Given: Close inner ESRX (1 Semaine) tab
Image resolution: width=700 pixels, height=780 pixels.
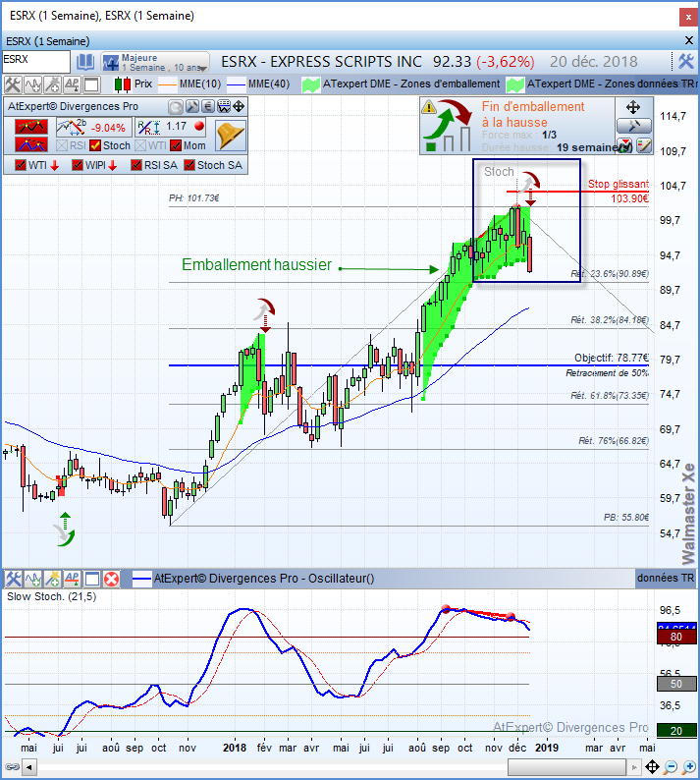Looking at the screenshot, I should pos(689,40).
